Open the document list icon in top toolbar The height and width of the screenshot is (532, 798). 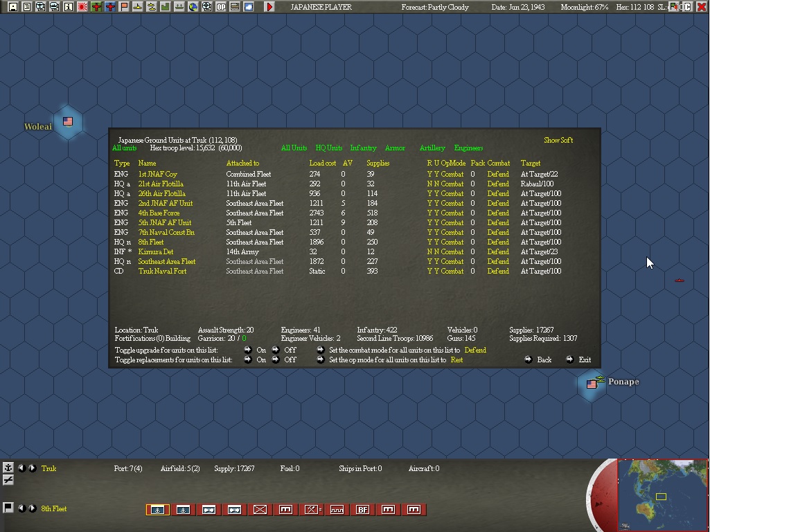pos(26,7)
